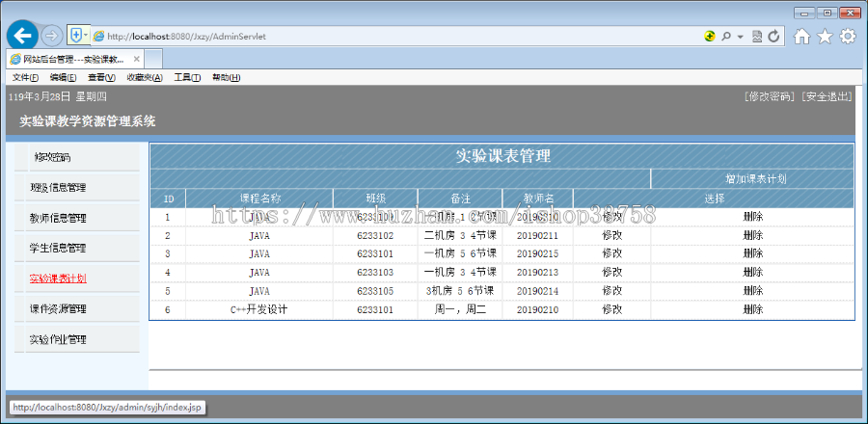Click 修改 for class 6233102 row
This screenshot has width=868, height=424.
[611, 235]
